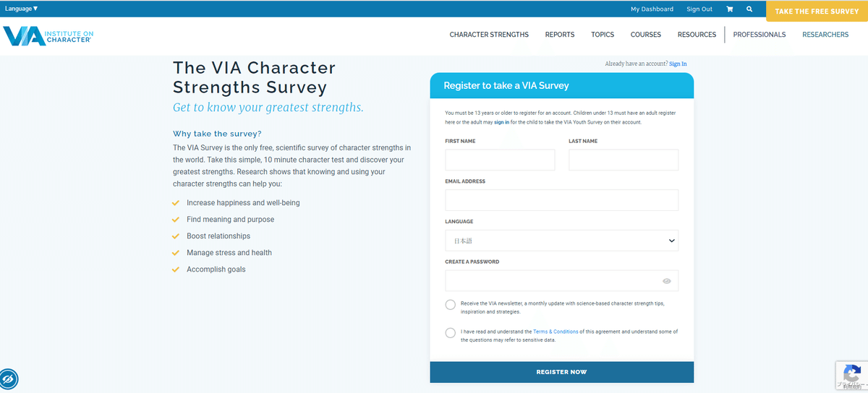Open the Reports menu item
The width and height of the screenshot is (868, 393).
click(x=560, y=35)
